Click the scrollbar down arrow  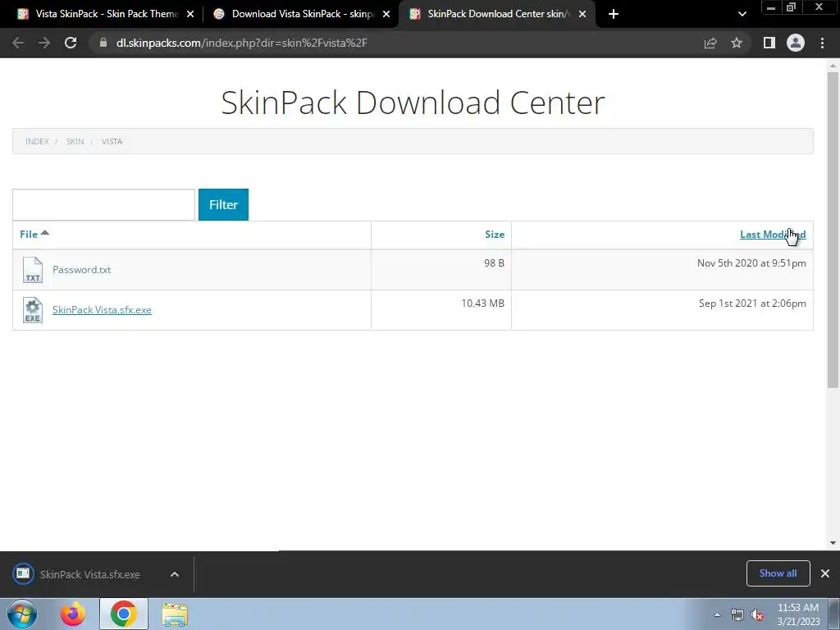(x=833, y=543)
